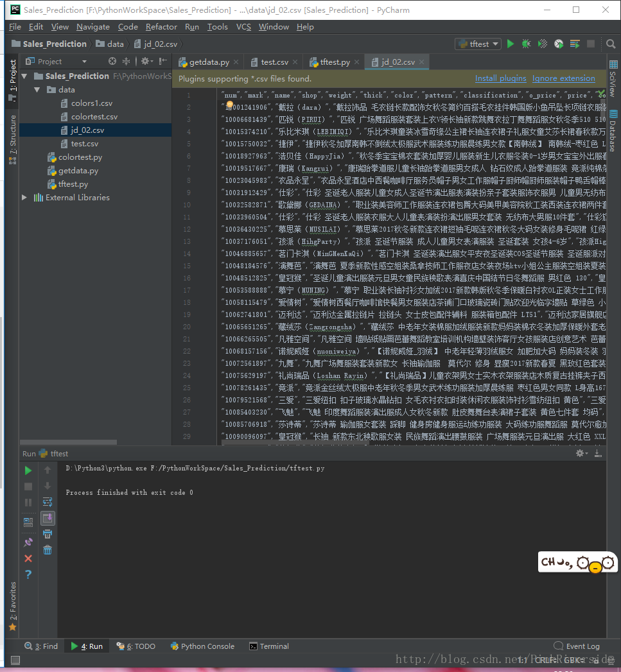The height and width of the screenshot is (672, 621).
Task: Switch to test.csv editor tab
Action: click(x=274, y=62)
